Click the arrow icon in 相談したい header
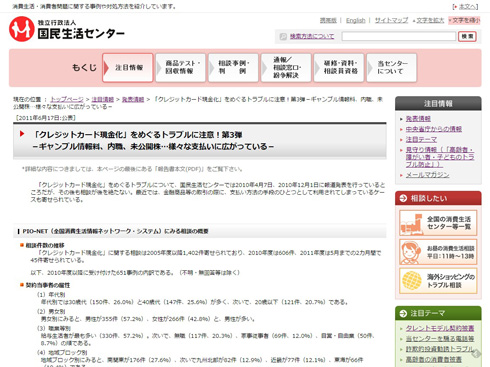The width and height of the screenshot is (490, 367). pyautogui.click(x=403, y=198)
